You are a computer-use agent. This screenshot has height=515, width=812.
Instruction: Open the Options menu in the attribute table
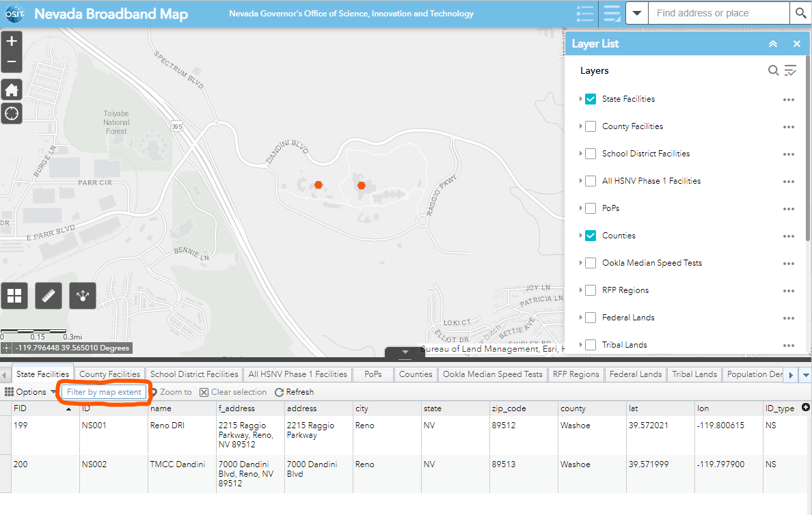32,391
